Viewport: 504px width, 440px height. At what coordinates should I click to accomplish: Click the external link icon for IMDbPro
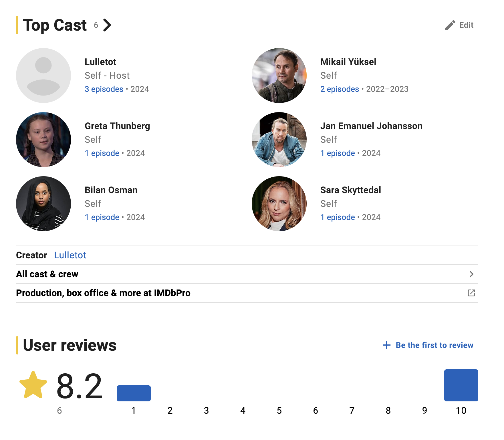(471, 293)
